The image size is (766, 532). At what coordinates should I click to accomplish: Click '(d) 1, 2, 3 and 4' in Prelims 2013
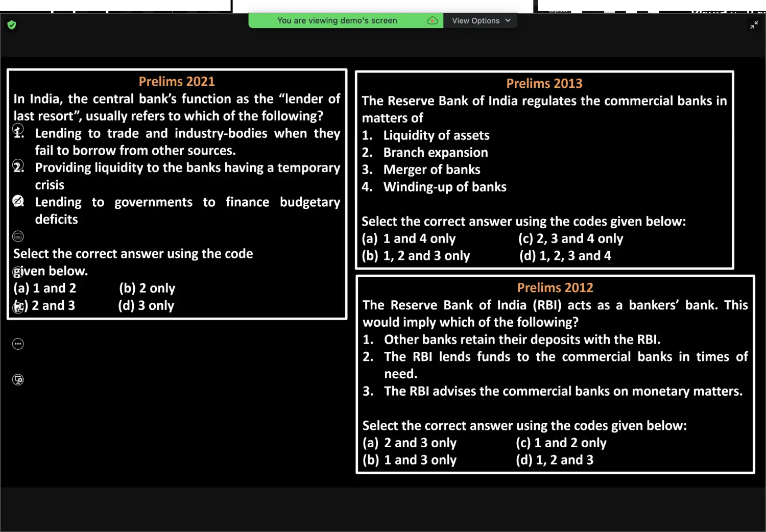(565, 256)
